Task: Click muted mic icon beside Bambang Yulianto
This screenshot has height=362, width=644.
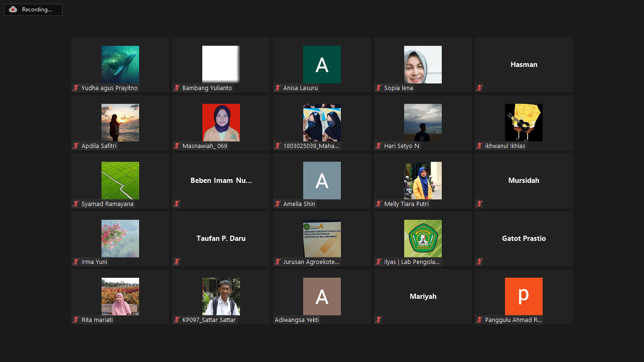Action: click(177, 88)
